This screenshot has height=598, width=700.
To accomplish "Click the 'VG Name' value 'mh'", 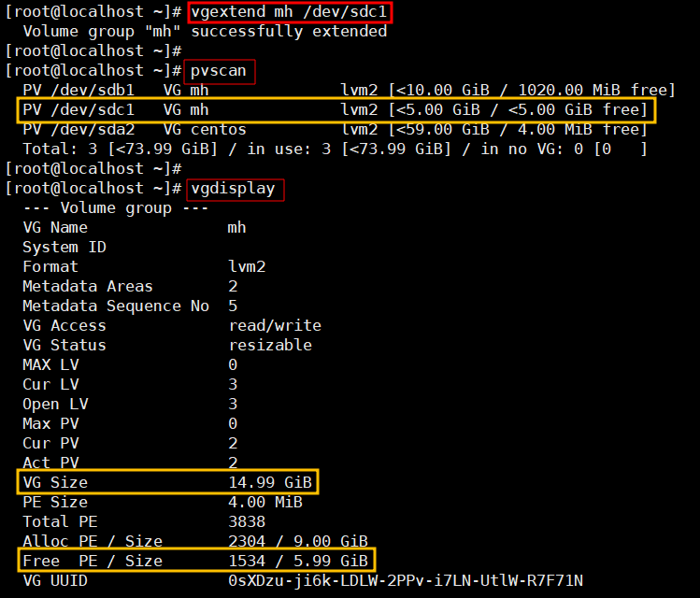I will [x=236, y=228].
